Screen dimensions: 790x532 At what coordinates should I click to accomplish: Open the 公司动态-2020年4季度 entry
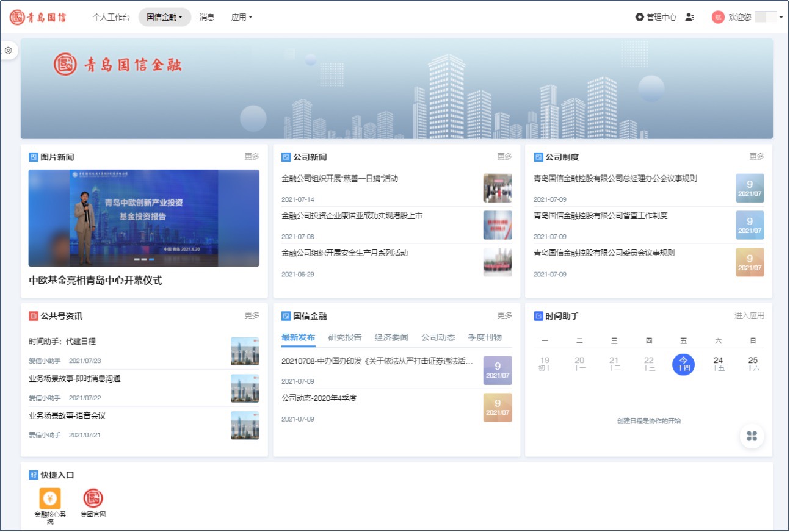click(x=319, y=398)
